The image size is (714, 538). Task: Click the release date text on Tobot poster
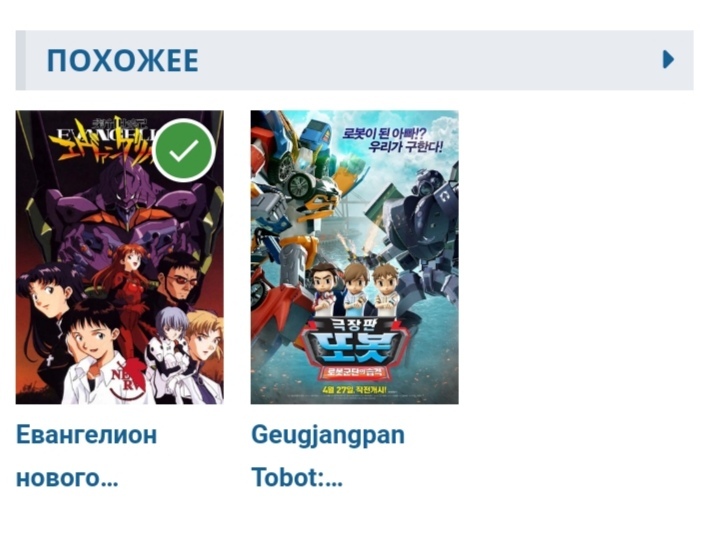[x=354, y=390]
